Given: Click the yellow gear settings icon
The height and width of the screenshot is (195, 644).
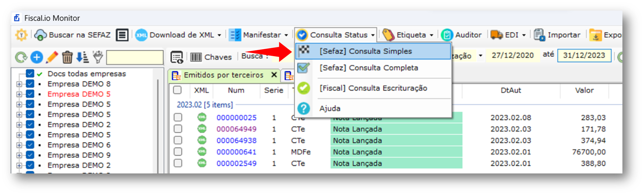Looking at the screenshot, I should [x=21, y=35].
